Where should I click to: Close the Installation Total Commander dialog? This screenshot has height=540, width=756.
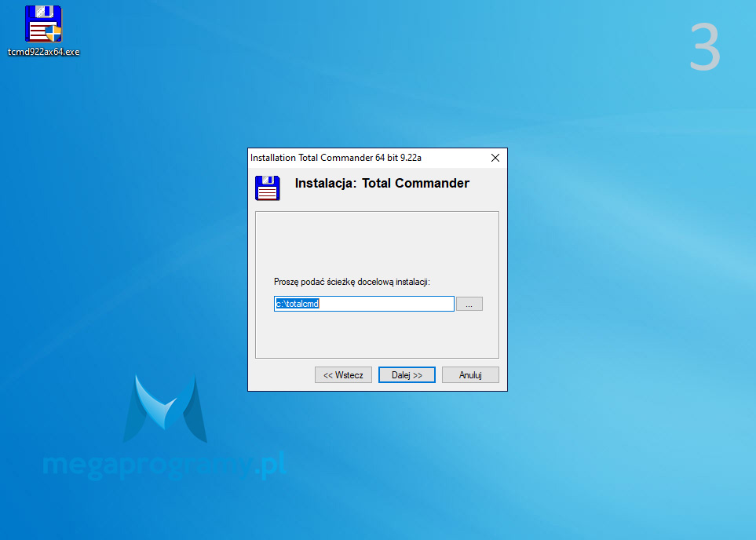(x=495, y=158)
